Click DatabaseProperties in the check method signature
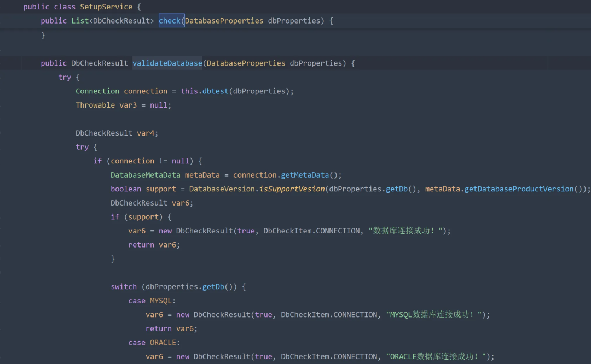 pos(224,21)
